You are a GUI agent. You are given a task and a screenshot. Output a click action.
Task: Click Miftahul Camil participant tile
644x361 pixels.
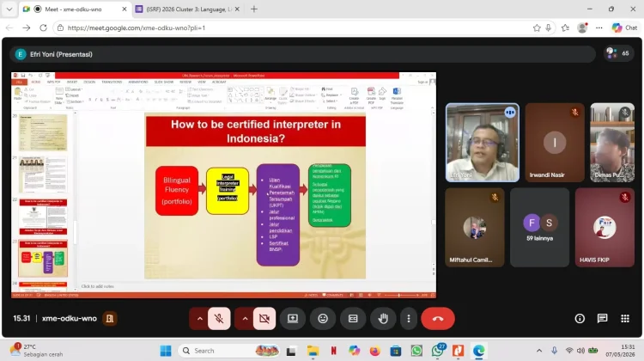click(474, 228)
